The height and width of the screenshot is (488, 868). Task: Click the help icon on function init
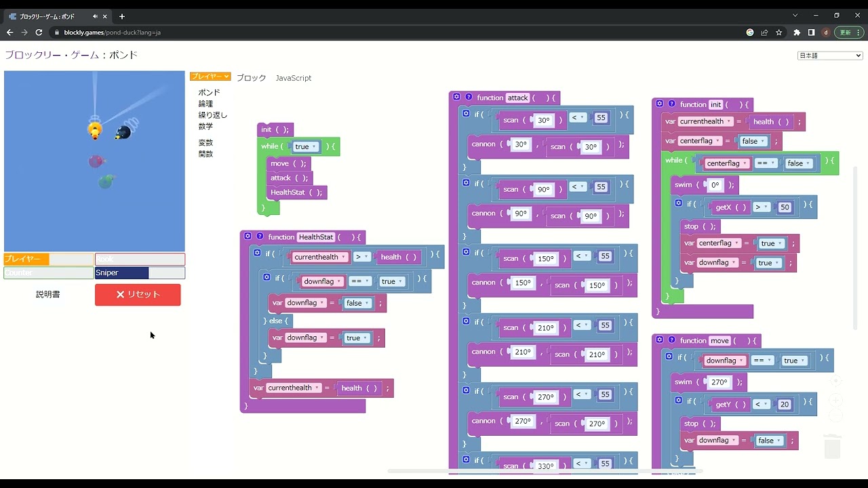(x=672, y=104)
